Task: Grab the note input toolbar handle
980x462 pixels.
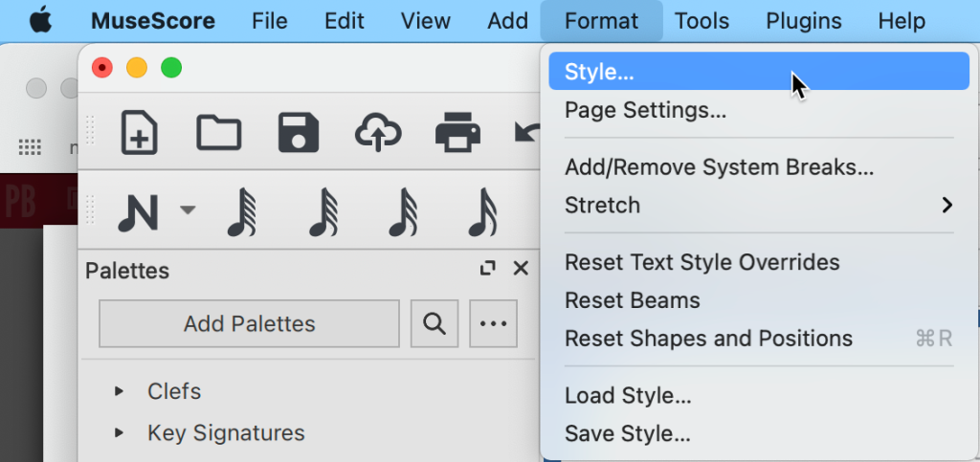Action: (90, 209)
